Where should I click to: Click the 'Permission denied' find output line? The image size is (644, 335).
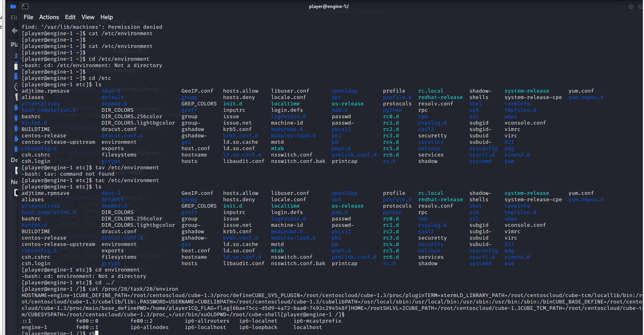coord(92,27)
